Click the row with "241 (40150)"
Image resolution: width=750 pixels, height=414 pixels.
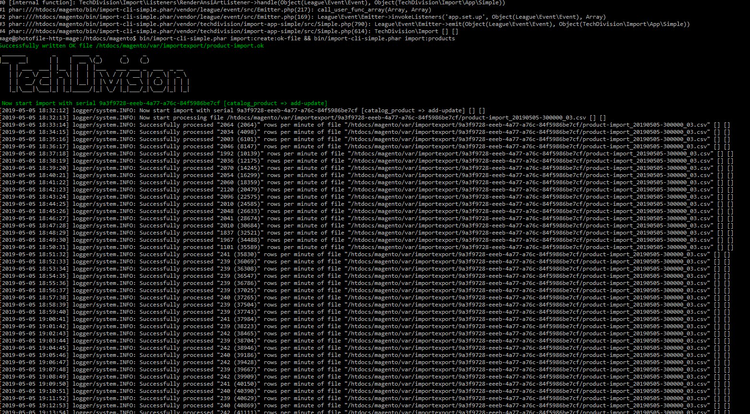coord(365,384)
